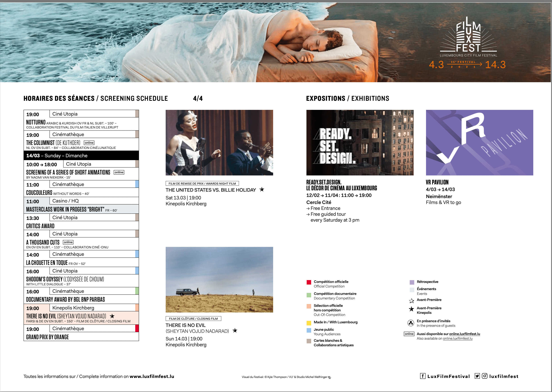Image resolution: width=552 pixels, height=392 pixels.
Task: Click There Is No Evil film still
Action: [x=219, y=279]
